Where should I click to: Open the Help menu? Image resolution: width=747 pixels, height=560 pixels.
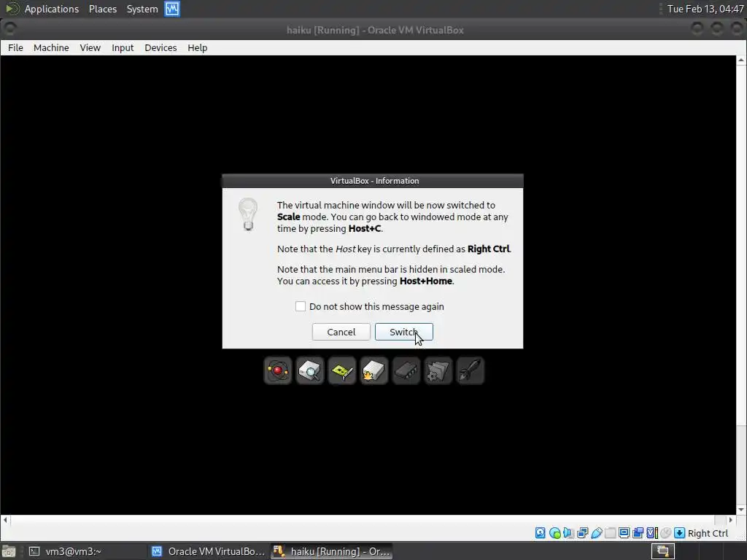tap(197, 47)
